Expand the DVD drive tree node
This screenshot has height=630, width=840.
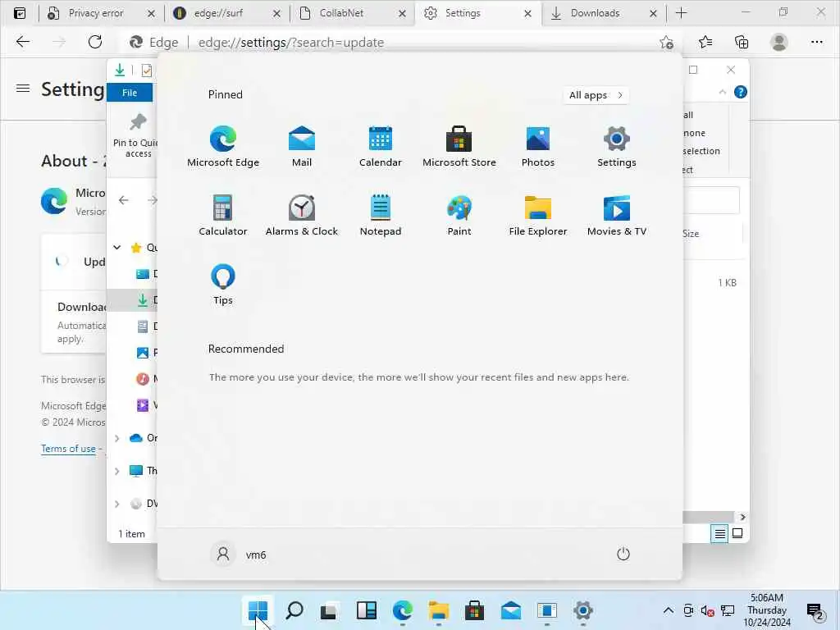point(116,504)
